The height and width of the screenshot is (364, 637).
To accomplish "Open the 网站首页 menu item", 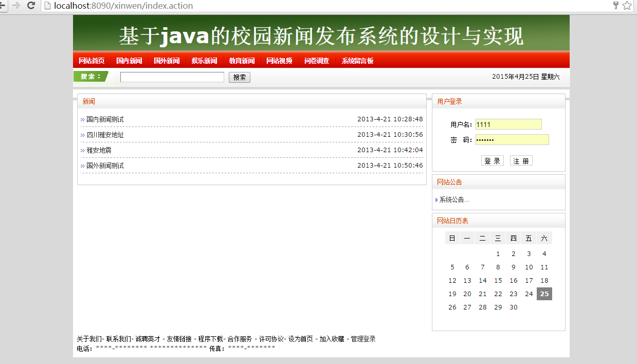I will point(92,61).
